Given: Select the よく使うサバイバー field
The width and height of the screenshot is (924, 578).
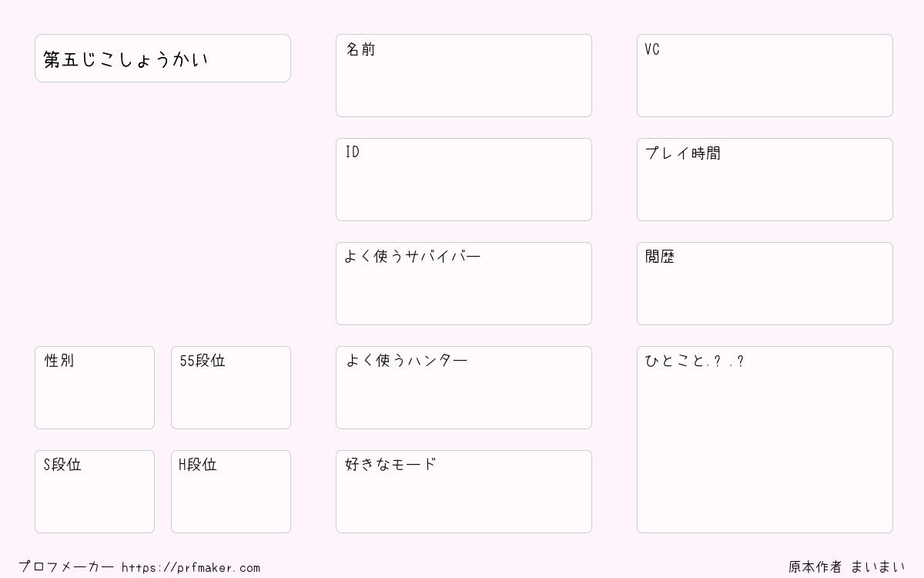Looking at the screenshot, I should tap(464, 284).
